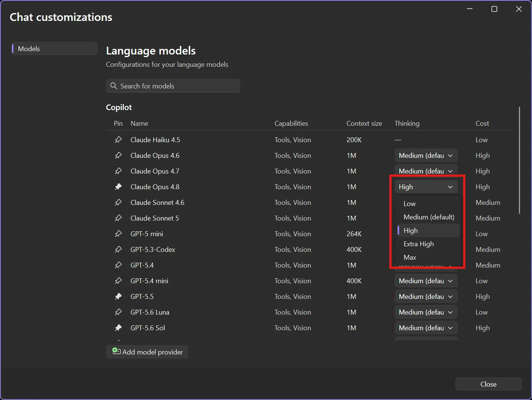
Task: Pin the Claude Sonnet 4.6 model
Action: [118, 203]
